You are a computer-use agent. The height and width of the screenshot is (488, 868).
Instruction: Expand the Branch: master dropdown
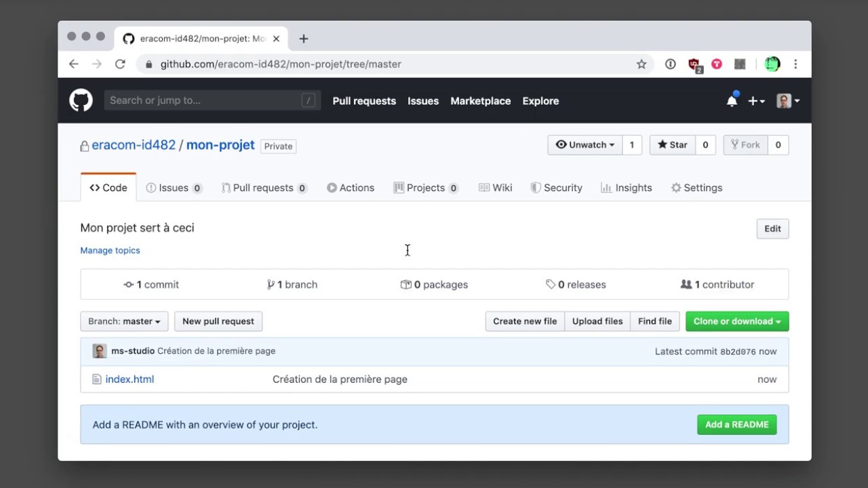[x=124, y=321]
